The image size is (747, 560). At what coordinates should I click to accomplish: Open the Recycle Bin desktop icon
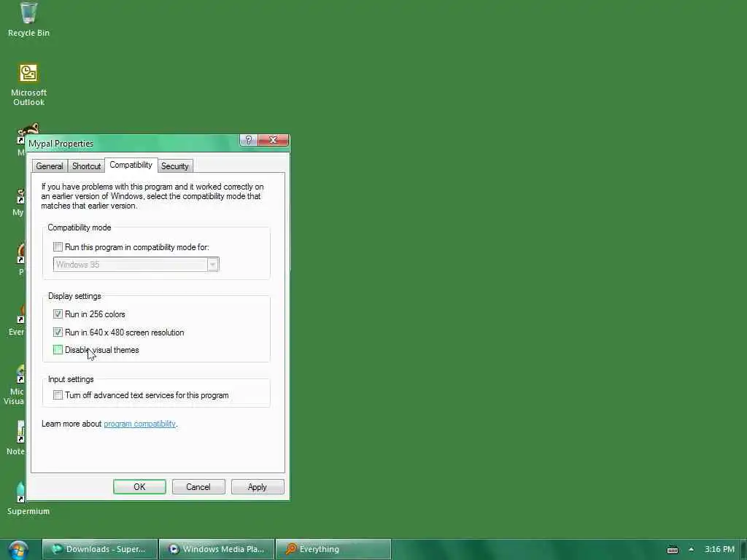[x=28, y=19]
